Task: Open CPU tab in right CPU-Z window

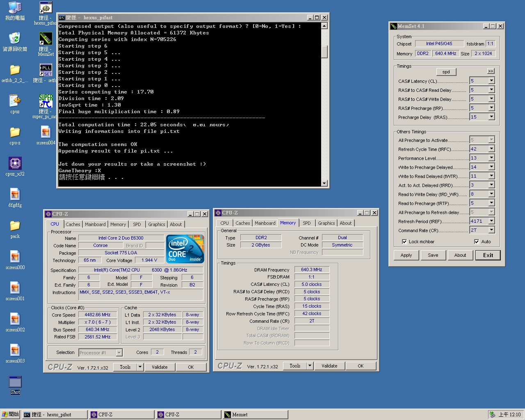Action: tap(225, 223)
